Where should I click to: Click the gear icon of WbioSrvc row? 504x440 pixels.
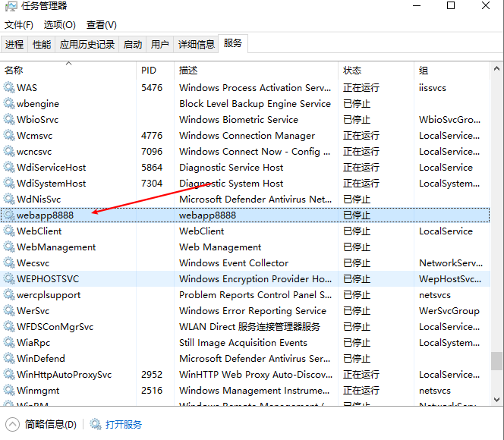[9, 119]
